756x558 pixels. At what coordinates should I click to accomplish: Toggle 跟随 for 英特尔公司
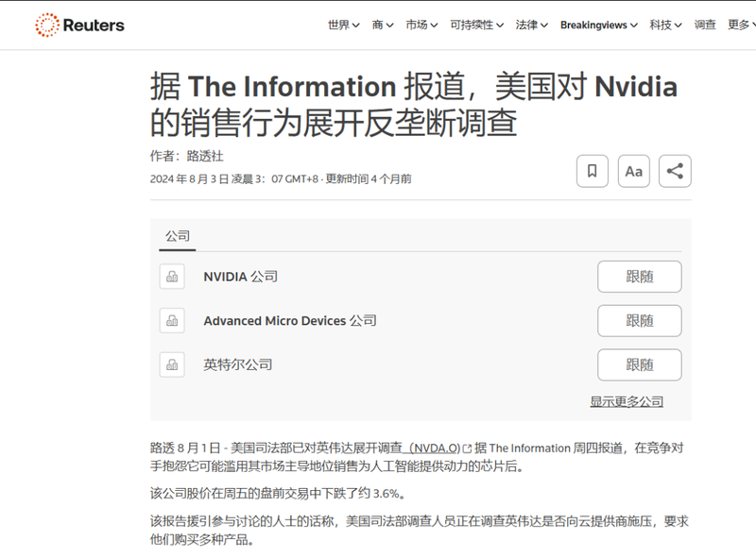pos(639,364)
